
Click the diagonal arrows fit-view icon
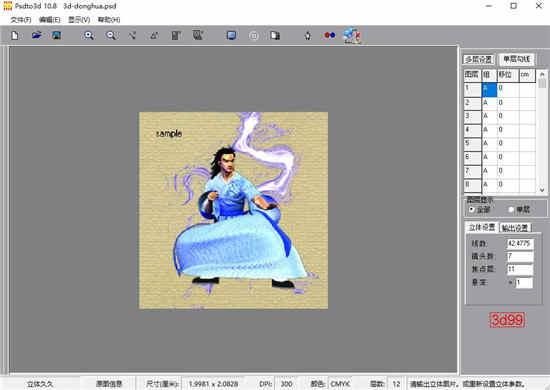(132, 35)
